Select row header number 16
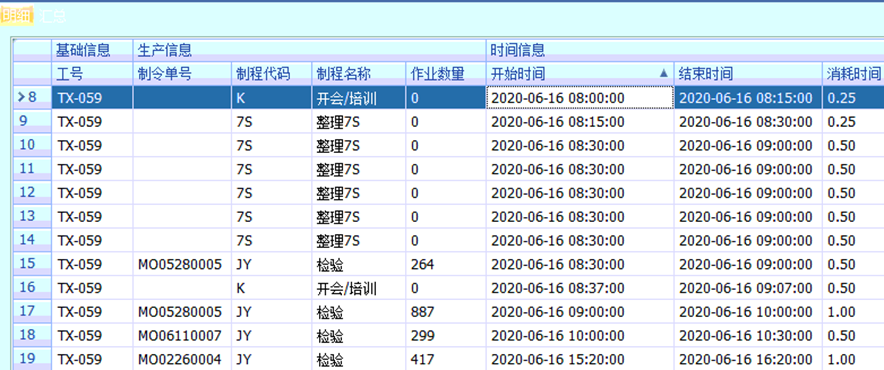This screenshot has height=370, width=884. [32, 288]
